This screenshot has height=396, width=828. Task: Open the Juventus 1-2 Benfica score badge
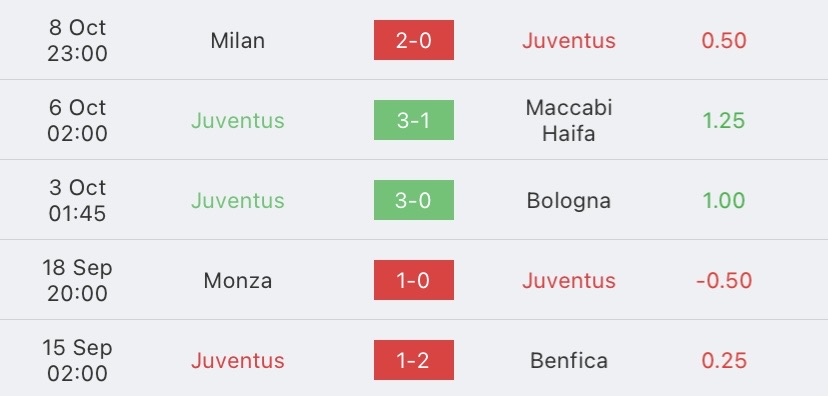[413, 360]
